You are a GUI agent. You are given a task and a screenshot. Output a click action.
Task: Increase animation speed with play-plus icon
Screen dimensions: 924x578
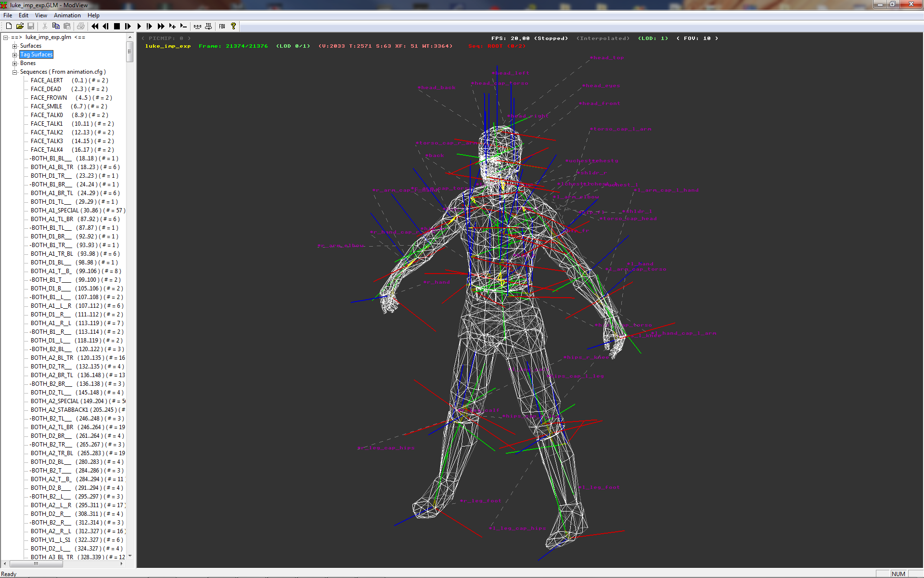click(x=172, y=26)
